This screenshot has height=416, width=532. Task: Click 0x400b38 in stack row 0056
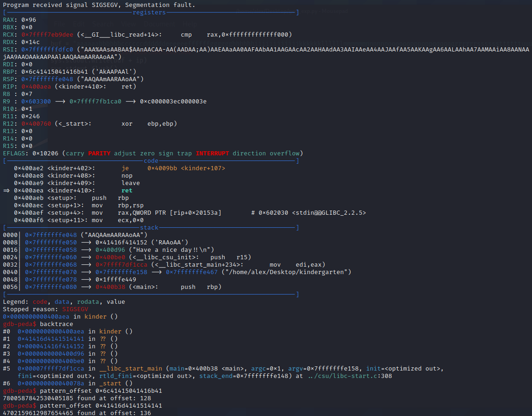[110, 287]
